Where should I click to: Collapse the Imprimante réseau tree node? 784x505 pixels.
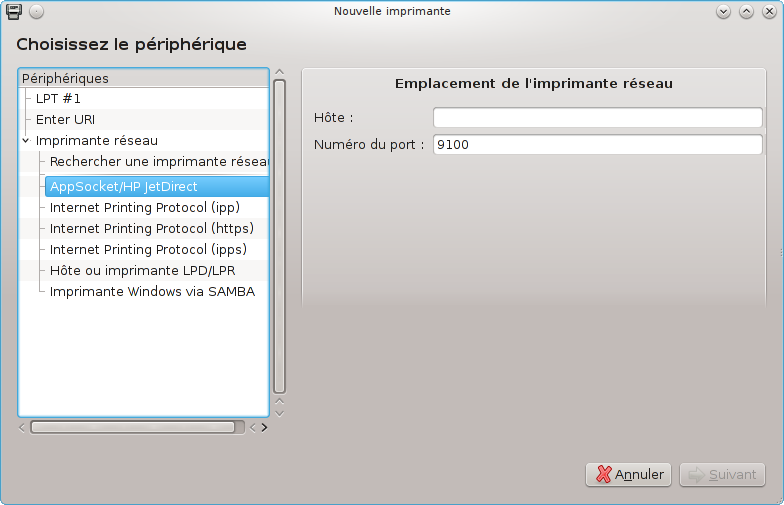[26, 140]
